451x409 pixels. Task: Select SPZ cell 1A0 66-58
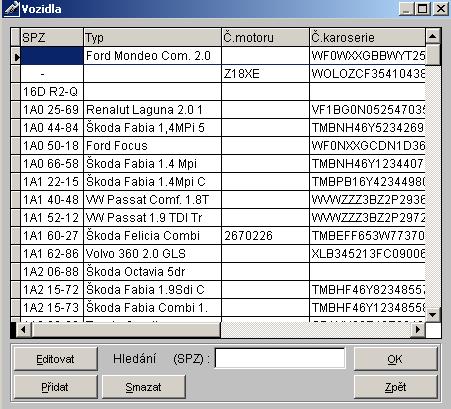tap(52, 164)
